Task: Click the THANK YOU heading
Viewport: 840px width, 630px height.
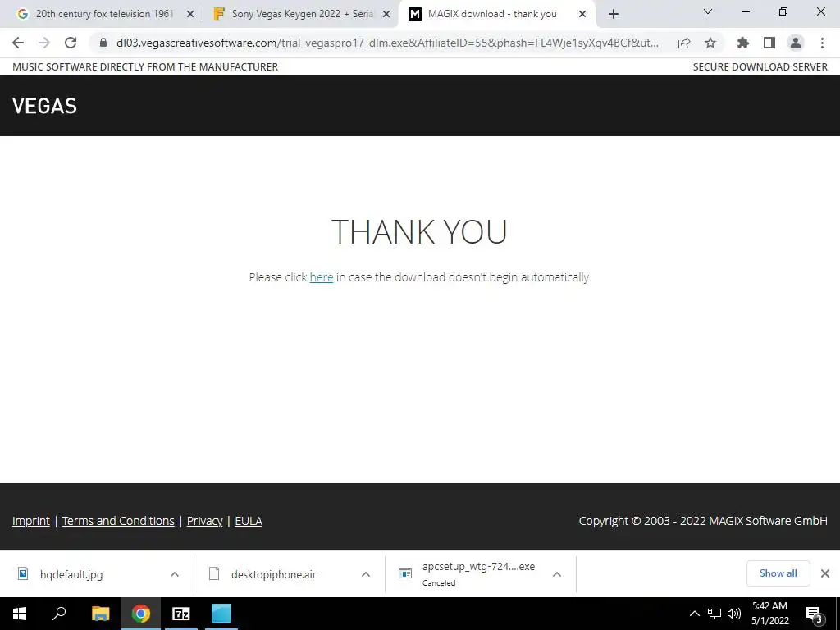Action: point(419,231)
